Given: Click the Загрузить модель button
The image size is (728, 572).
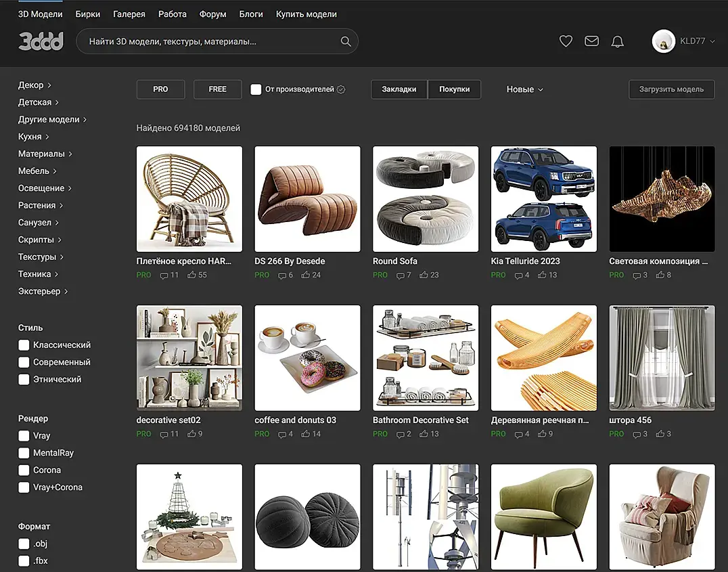Looking at the screenshot, I should pos(671,89).
